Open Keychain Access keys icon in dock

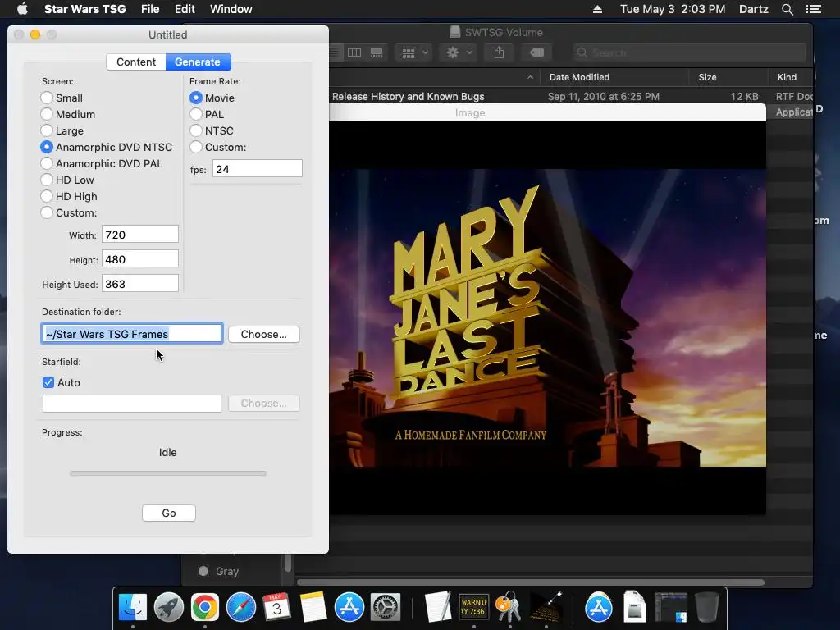[509, 608]
